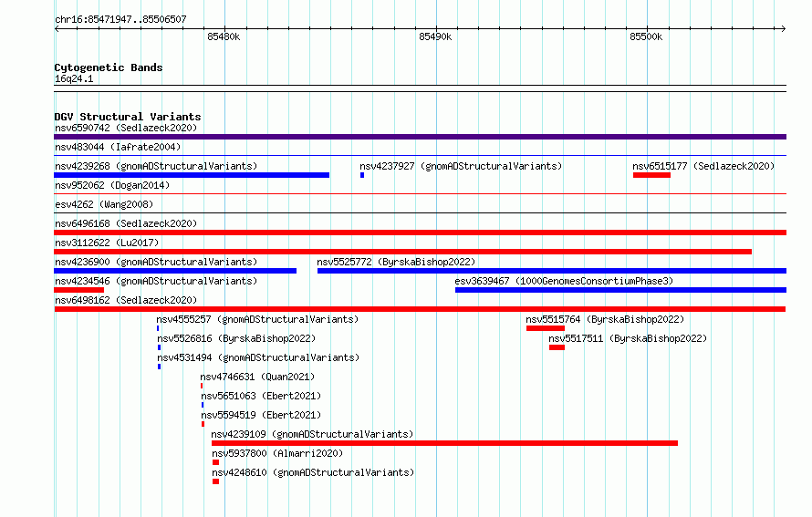Image resolution: width=812 pixels, height=517 pixels.
Task: Select the red nsv6496168 variant bar
Action: click(420, 233)
